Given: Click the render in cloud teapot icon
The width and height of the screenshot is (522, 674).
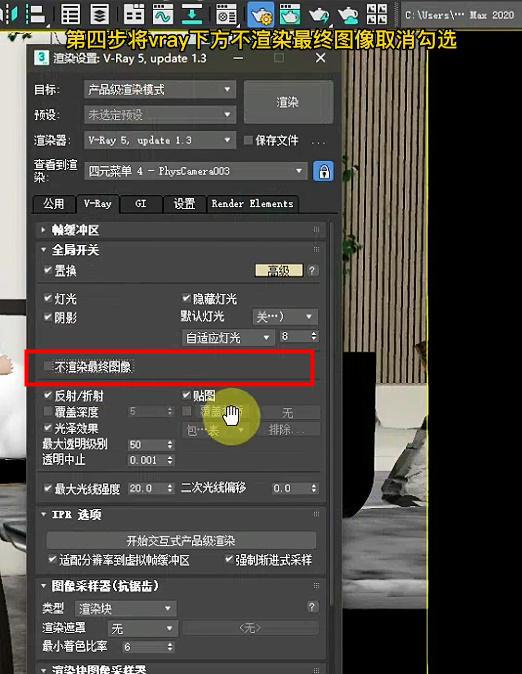Looking at the screenshot, I should coord(348,15).
